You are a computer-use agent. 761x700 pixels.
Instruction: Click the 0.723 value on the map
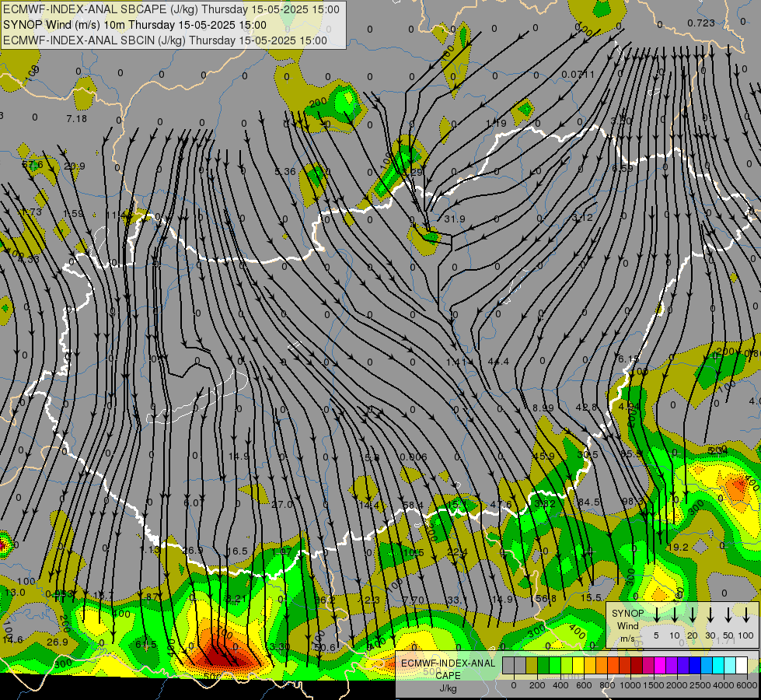(701, 23)
